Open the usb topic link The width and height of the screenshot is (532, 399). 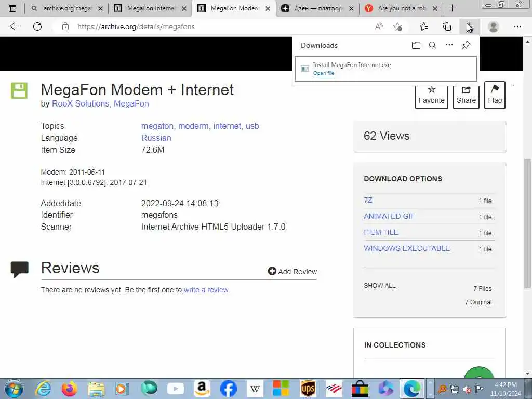coord(252,126)
